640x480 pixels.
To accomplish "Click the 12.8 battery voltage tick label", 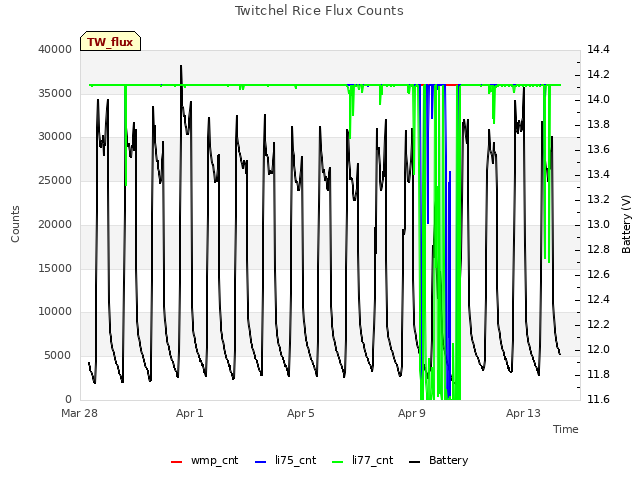I will point(598,249).
